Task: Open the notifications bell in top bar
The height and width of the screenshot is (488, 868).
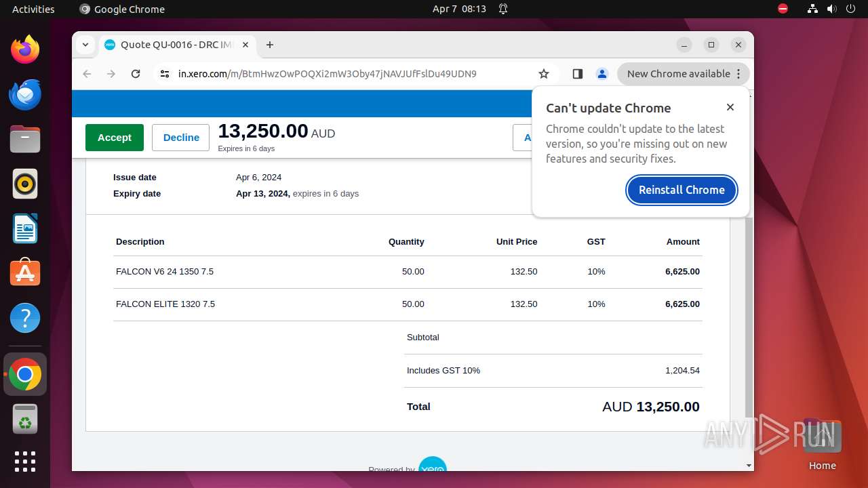Action: pyautogui.click(x=503, y=9)
